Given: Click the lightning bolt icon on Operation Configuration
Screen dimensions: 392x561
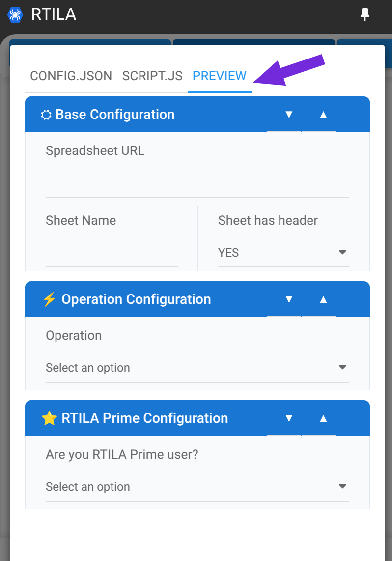Looking at the screenshot, I should (x=49, y=299).
